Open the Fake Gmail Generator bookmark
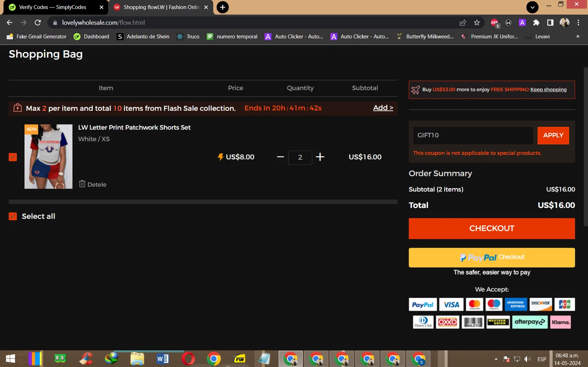 tap(37, 36)
